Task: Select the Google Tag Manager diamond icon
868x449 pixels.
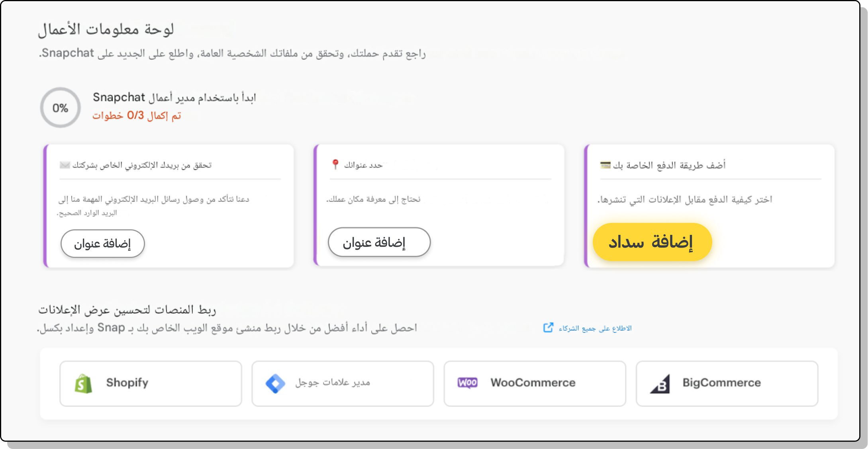Action: [x=275, y=383]
